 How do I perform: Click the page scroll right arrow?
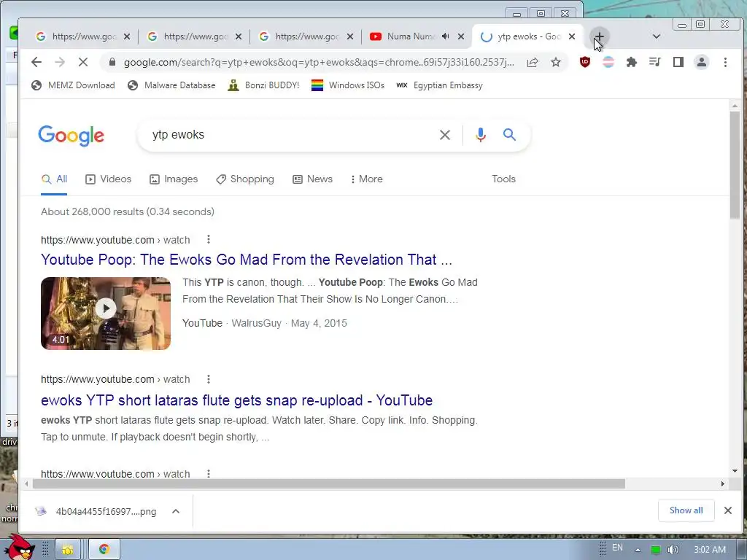click(x=723, y=484)
